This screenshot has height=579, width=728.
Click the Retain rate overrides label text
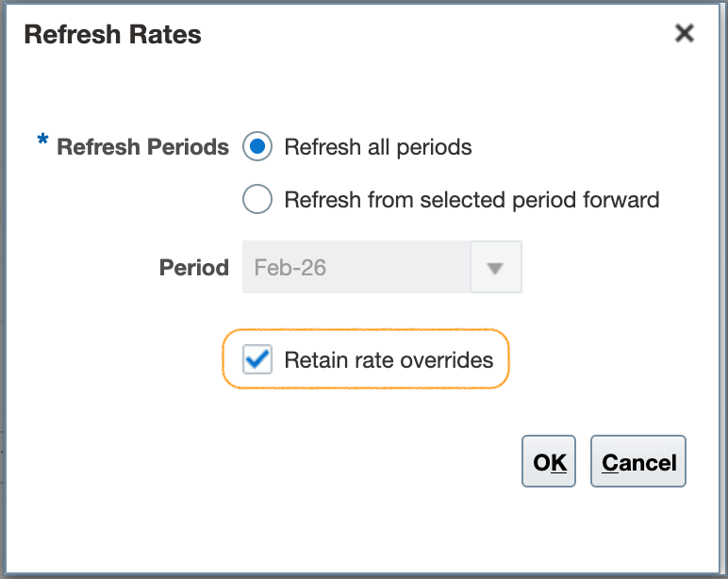coord(389,359)
